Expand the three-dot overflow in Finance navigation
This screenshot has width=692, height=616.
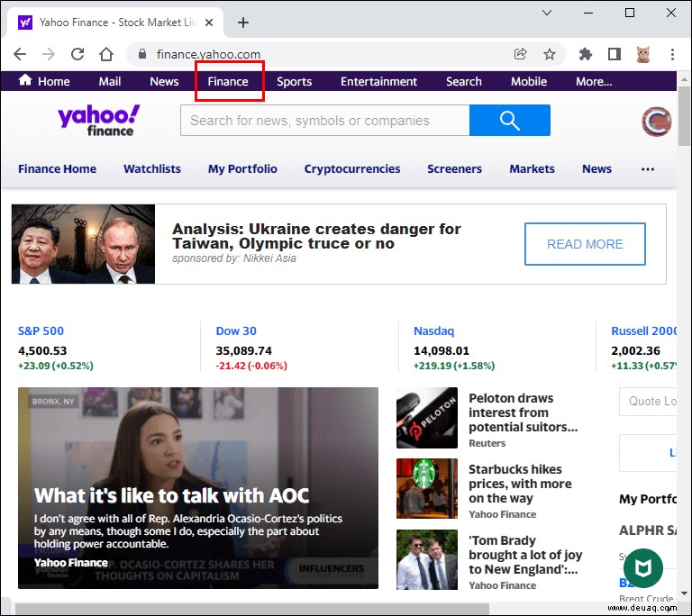tap(648, 169)
